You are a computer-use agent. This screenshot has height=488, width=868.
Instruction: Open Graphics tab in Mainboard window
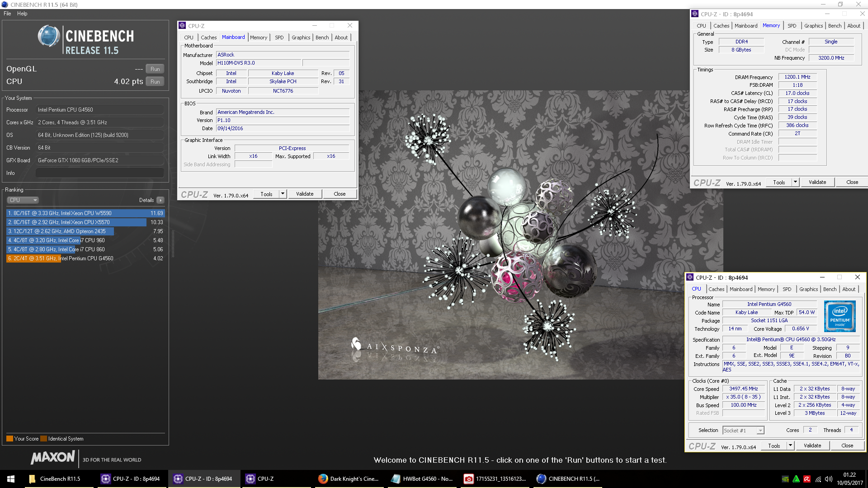tap(301, 38)
